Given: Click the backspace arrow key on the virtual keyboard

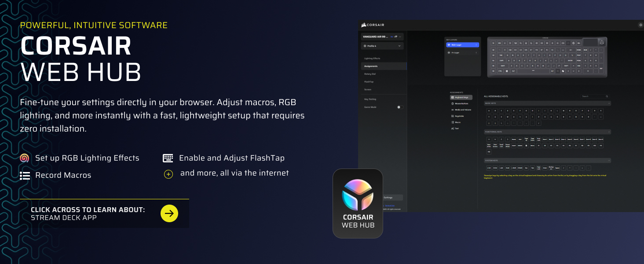Looking at the screenshot, I should click(x=571, y=50).
